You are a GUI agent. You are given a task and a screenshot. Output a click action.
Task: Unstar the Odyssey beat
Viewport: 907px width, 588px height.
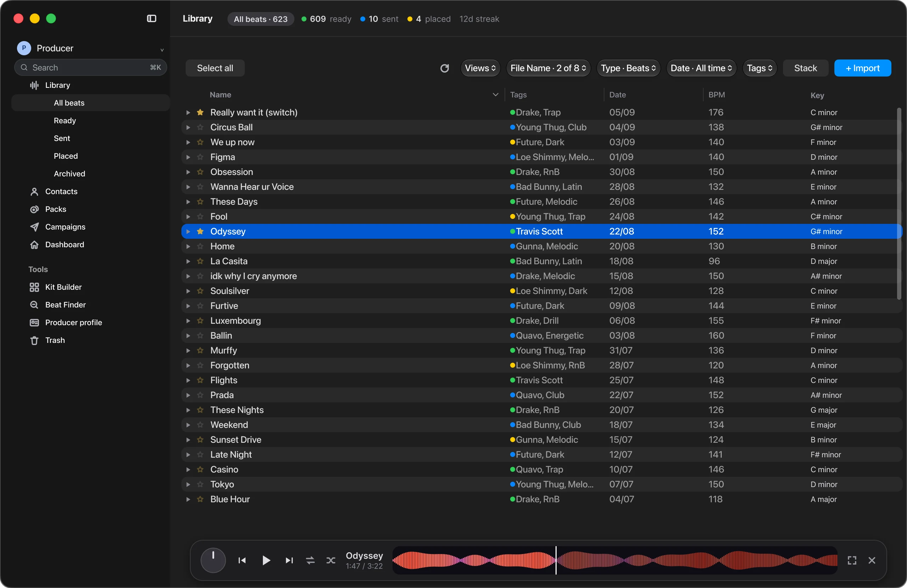coord(200,231)
